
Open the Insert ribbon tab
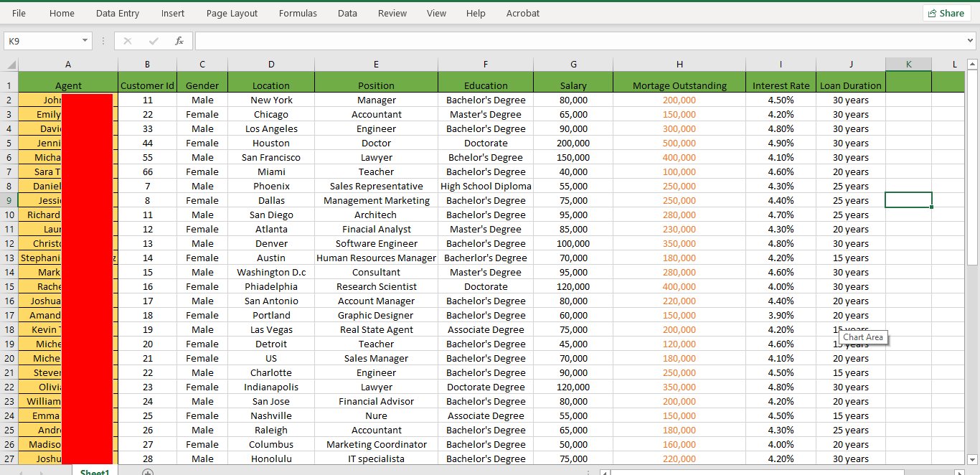click(172, 13)
